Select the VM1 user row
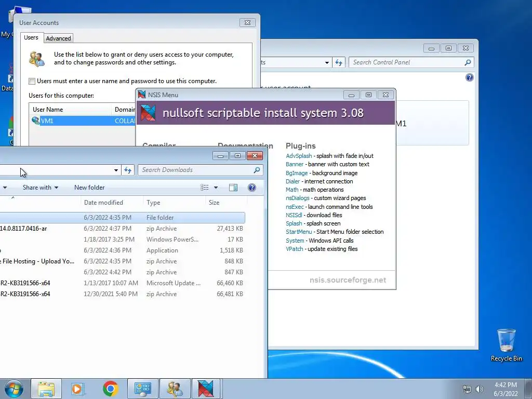Screen dimensions: 532x399 83,121
